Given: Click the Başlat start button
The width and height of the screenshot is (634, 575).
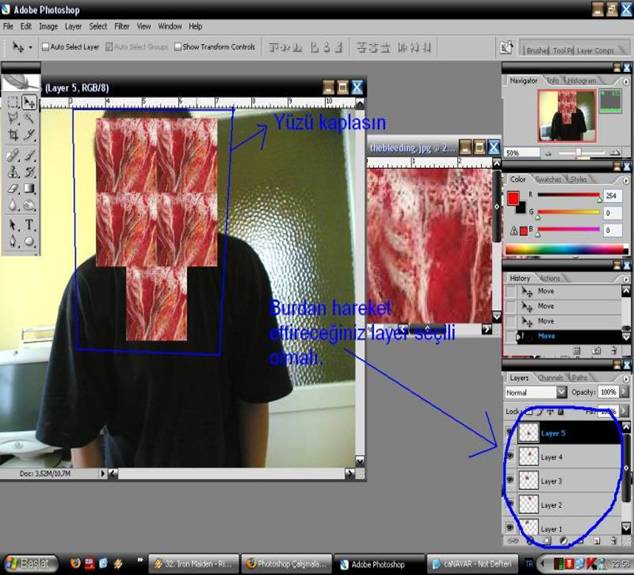Looking at the screenshot, I should [31, 563].
